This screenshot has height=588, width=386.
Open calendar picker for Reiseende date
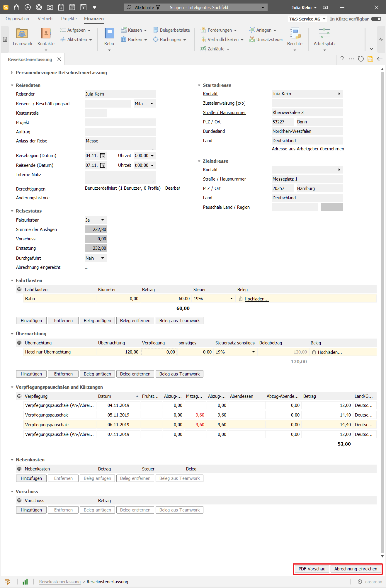103,165
